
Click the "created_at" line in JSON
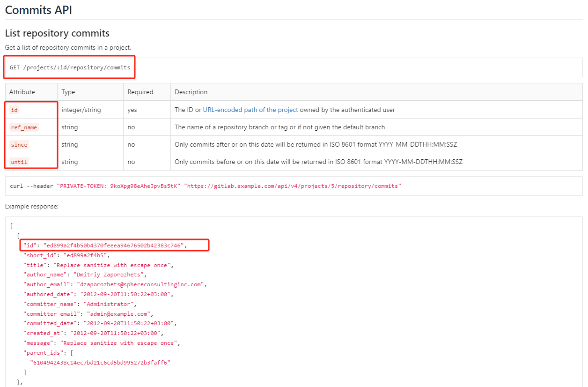pyautogui.click(x=94, y=333)
